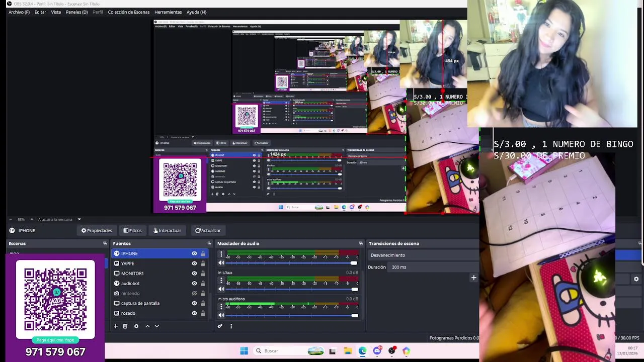This screenshot has width=644, height=362.
Task: Open Microsoft Edge from taskbar
Action: tap(362, 351)
